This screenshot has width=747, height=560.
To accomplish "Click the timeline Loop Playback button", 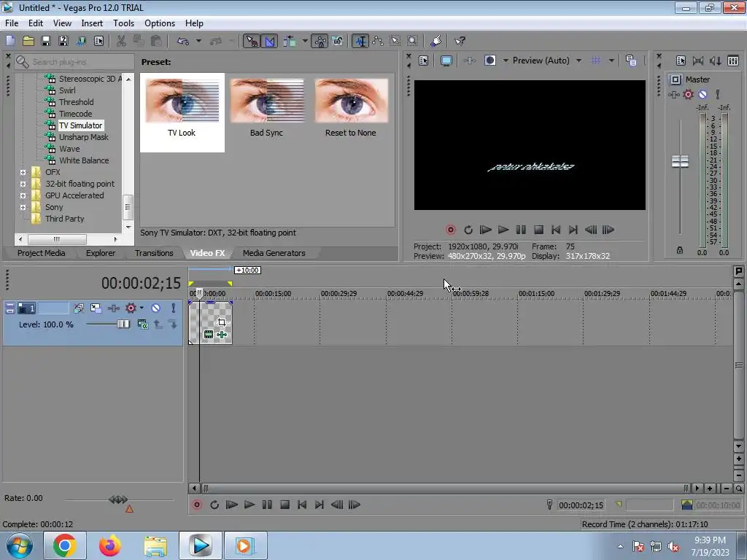I will pos(214,505).
